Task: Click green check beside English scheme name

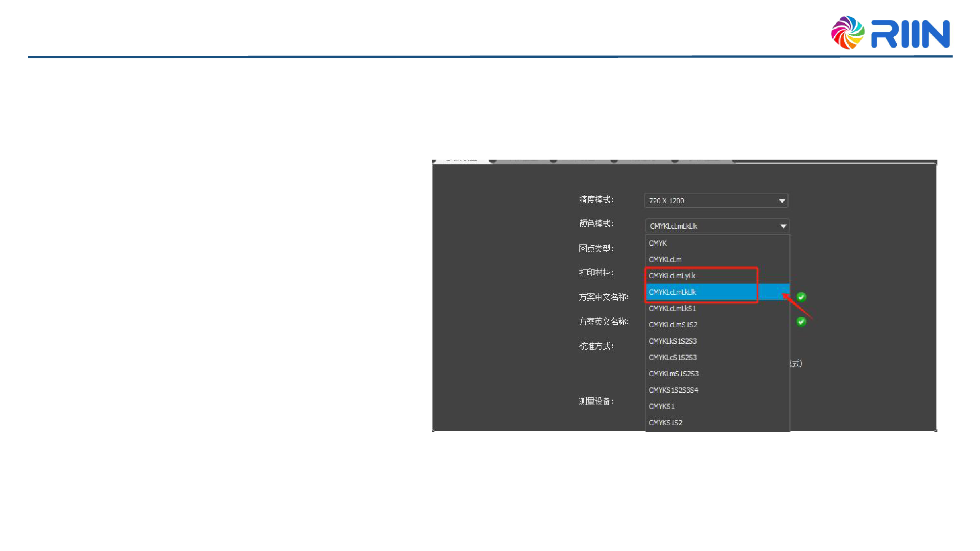Action: pos(801,321)
